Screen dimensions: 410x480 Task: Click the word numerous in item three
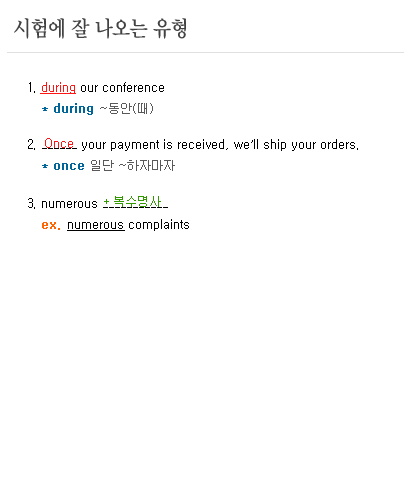click(69, 204)
